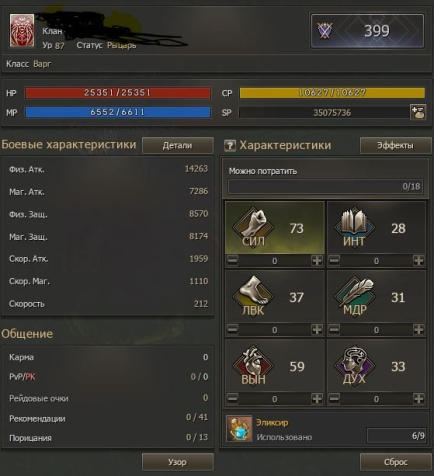Increase МДР with its plus button

click(419, 329)
